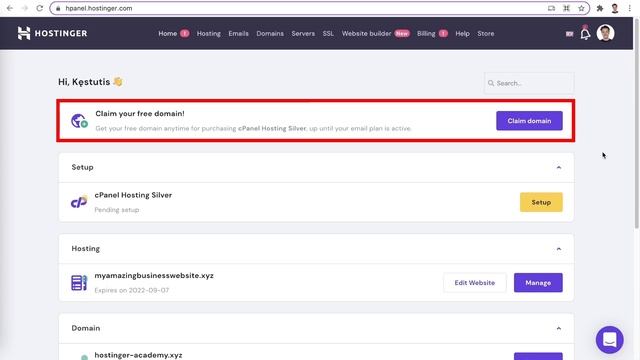The image size is (640, 360).
Task: Reload the page
Action: [x=40, y=8]
